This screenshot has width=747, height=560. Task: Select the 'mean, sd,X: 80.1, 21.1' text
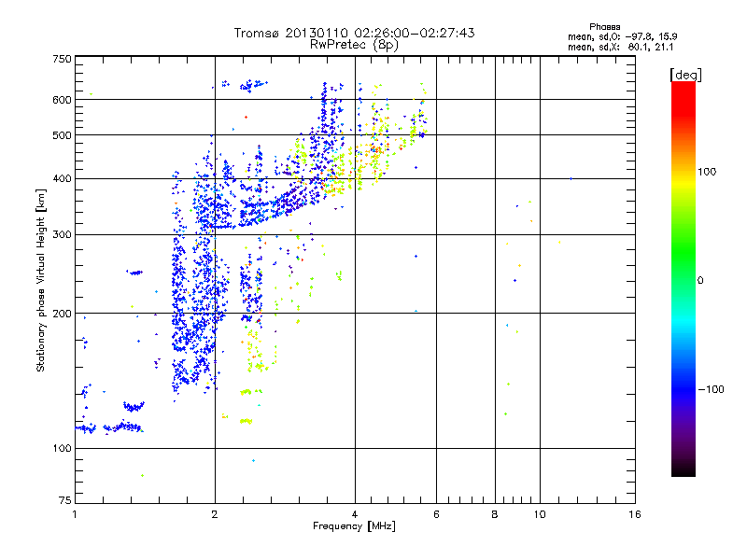point(620,48)
